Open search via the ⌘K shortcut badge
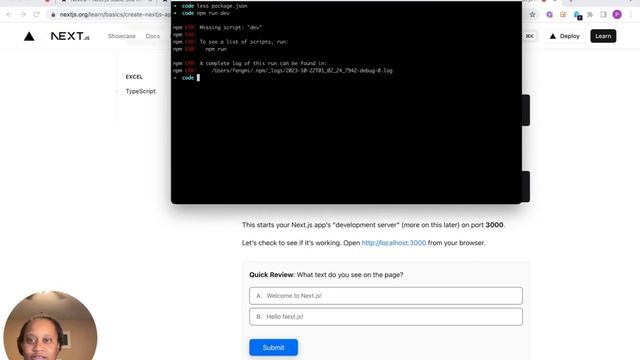Screen dimensions: 640x360 click(x=529, y=36)
